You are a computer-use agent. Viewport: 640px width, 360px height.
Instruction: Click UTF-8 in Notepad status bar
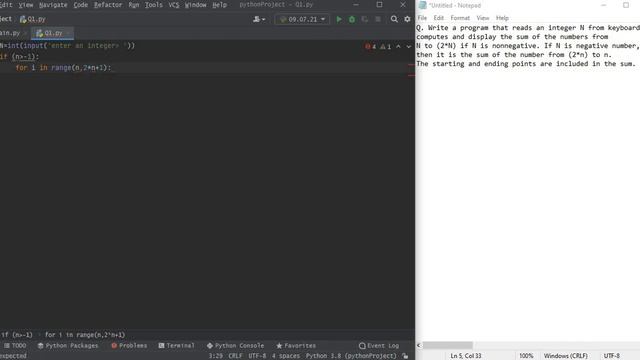[611, 356]
